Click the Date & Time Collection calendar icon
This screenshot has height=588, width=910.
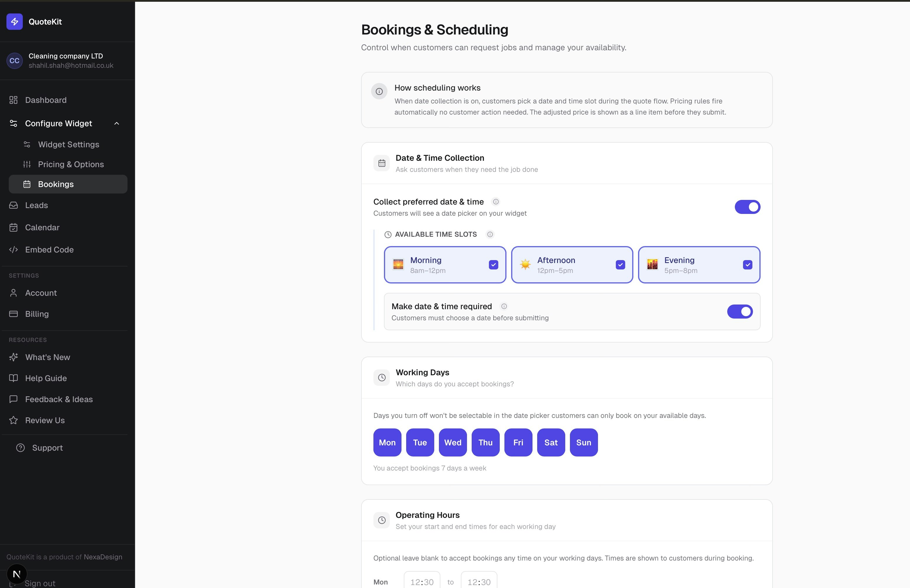(382, 163)
